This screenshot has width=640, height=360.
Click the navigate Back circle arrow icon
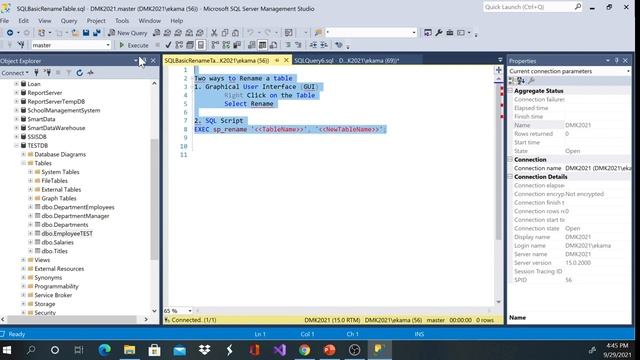point(10,33)
